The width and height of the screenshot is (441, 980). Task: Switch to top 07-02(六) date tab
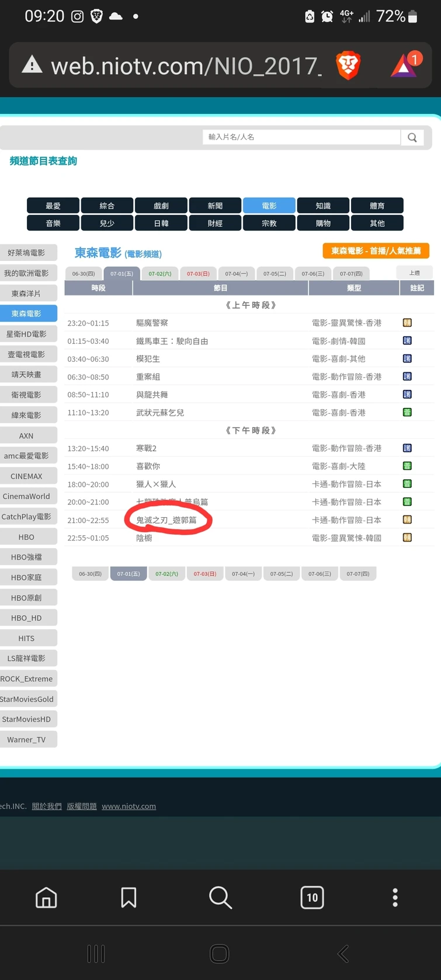pyautogui.click(x=160, y=273)
